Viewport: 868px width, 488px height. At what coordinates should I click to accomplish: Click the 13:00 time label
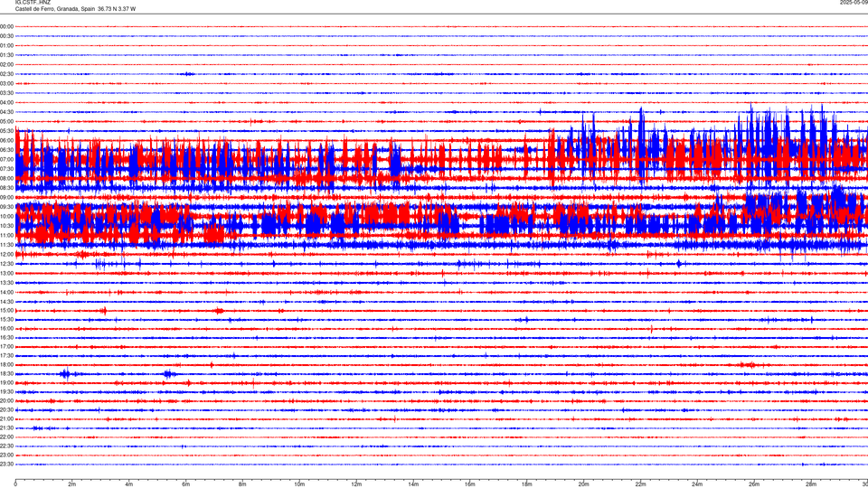[x=6, y=273]
